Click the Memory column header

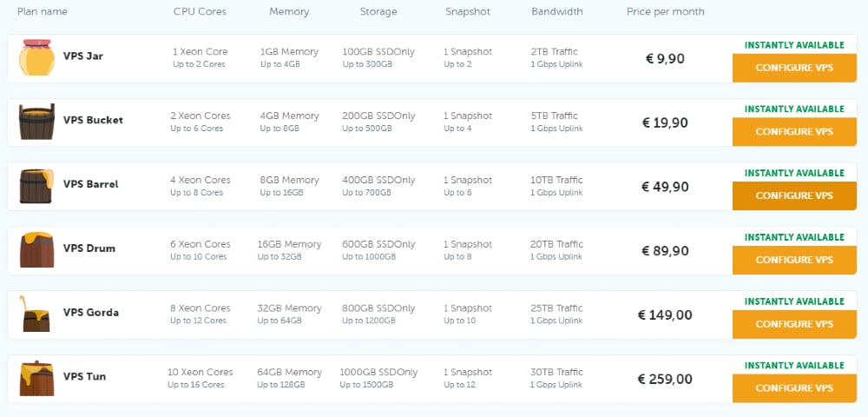(290, 11)
